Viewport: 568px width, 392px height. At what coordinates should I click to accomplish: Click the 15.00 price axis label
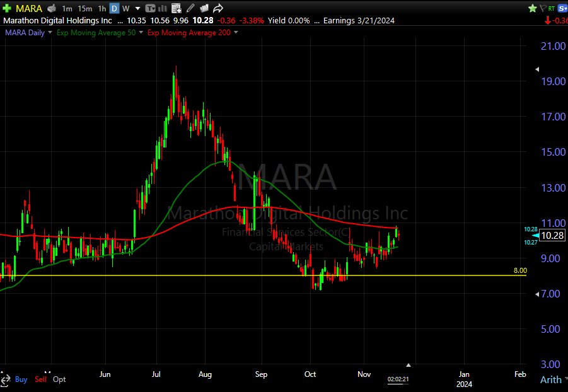pos(553,152)
